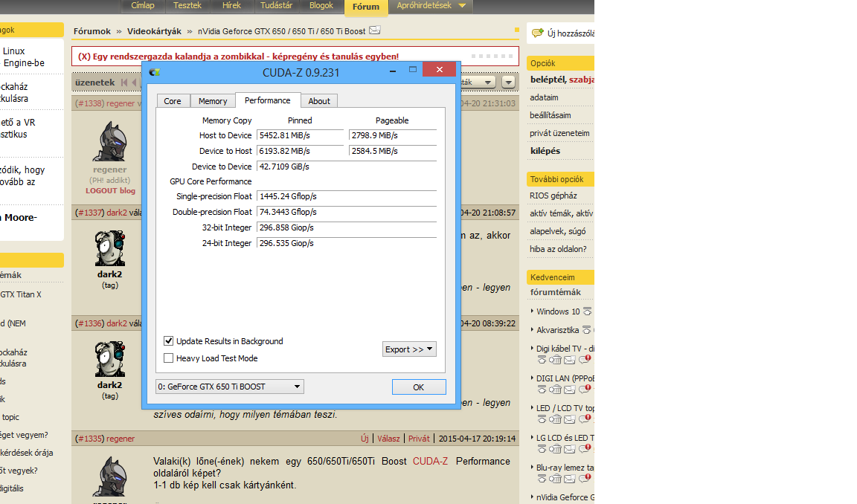Open the red CUDA-Z link in post #1335
Image resolution: width=857 pixels, height=504 pixels.
(x=430, y=462)
